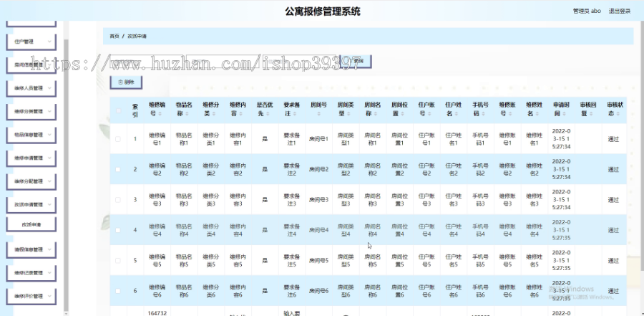Expand the 住户管理 sidebar menu
644x316 pixels.
pos(31,42)
